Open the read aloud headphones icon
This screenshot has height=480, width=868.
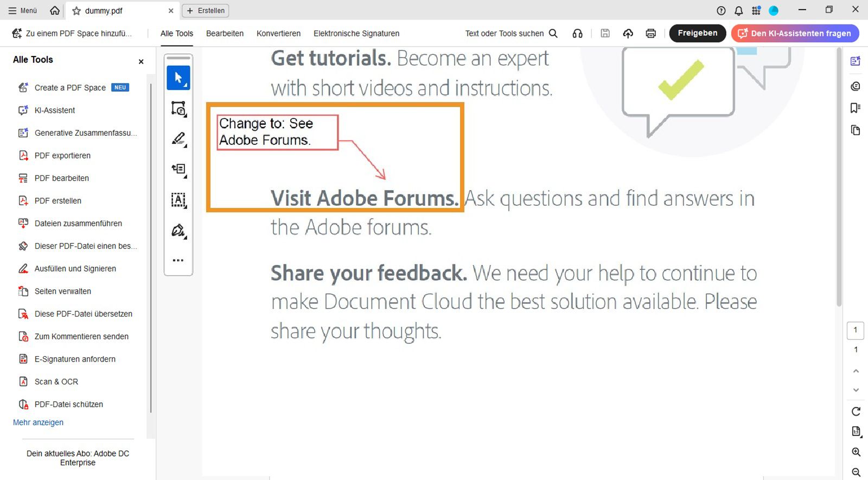pos(578,33)
